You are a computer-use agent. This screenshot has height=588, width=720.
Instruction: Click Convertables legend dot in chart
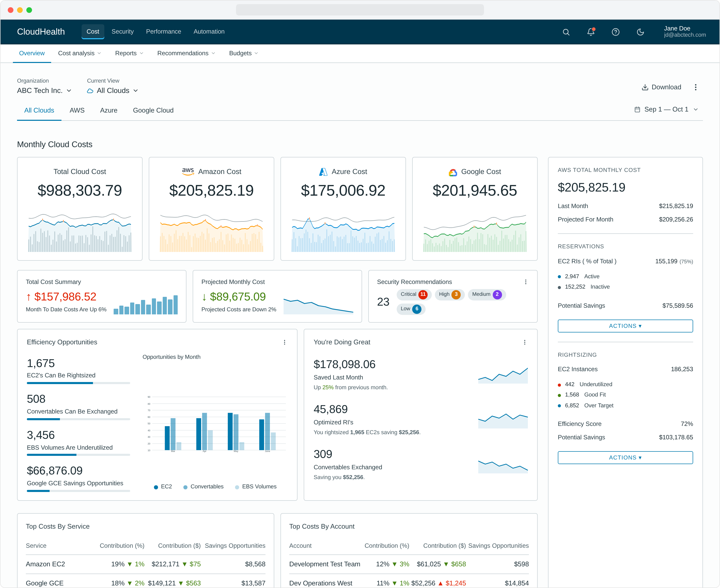pyautogui.click(x=185, y=487)
